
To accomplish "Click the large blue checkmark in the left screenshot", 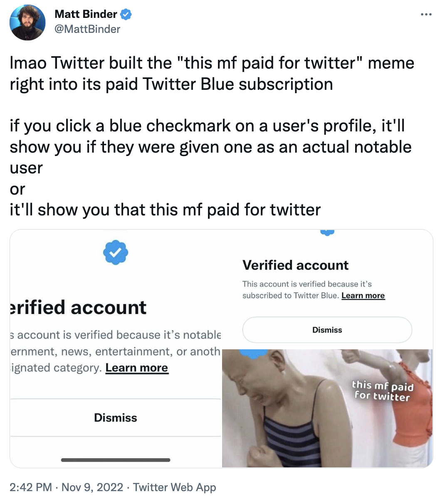I will [116, 252].
